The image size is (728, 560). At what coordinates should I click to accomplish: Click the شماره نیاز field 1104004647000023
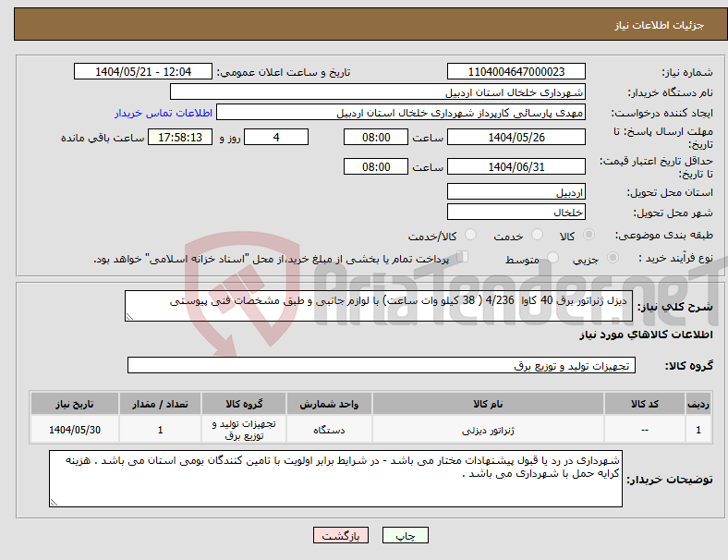click(x=516, y=72)
